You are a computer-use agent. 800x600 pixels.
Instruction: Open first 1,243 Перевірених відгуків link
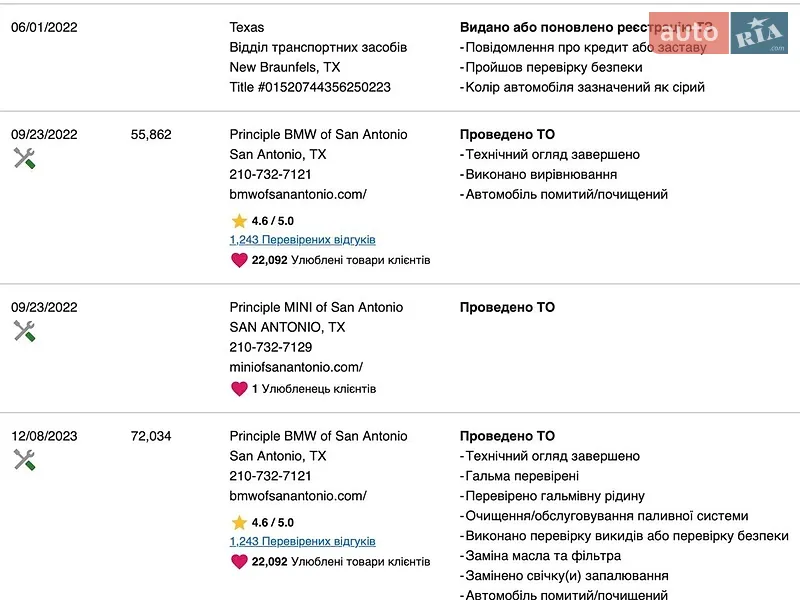coord(303,240)
